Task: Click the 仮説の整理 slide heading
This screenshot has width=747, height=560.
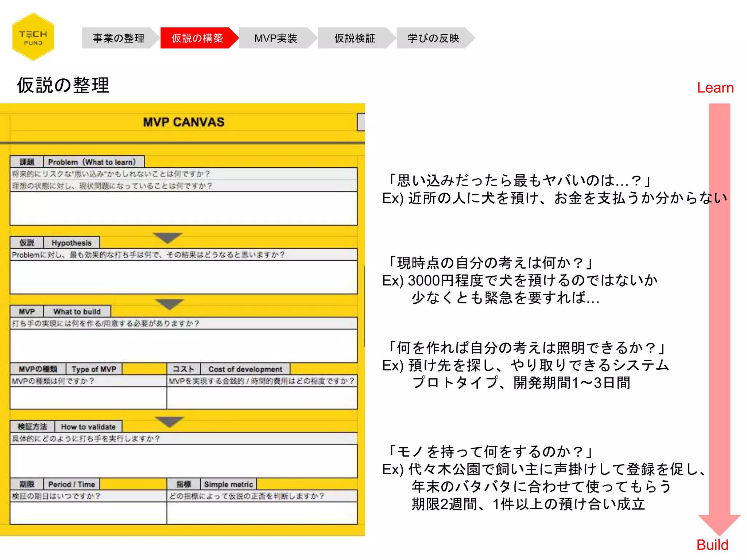Action: tap(63, 85)
